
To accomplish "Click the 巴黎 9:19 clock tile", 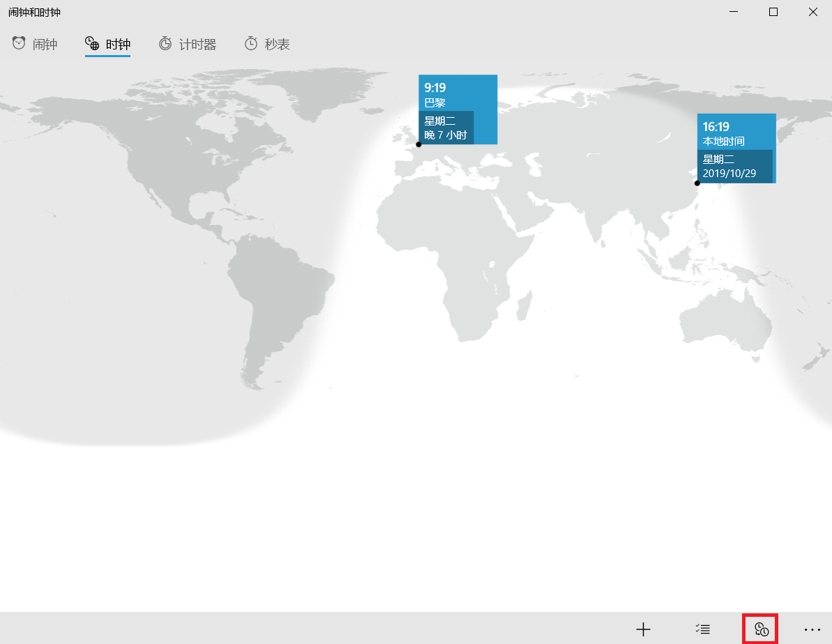I will pos(457,93).
